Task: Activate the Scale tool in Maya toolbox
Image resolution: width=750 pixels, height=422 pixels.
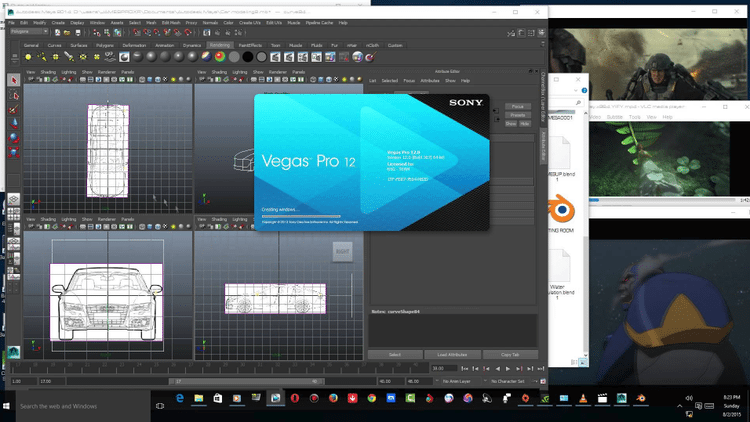Action: (14, 153)
